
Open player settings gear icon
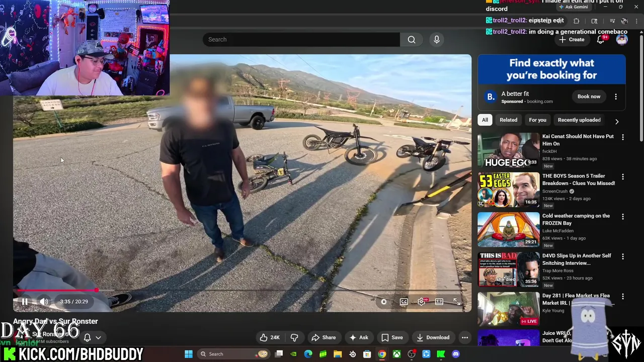(x=422, y=302)
